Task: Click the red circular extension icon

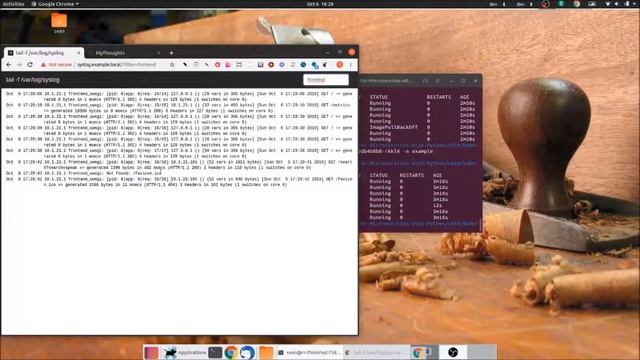Action: coord(218,64)
